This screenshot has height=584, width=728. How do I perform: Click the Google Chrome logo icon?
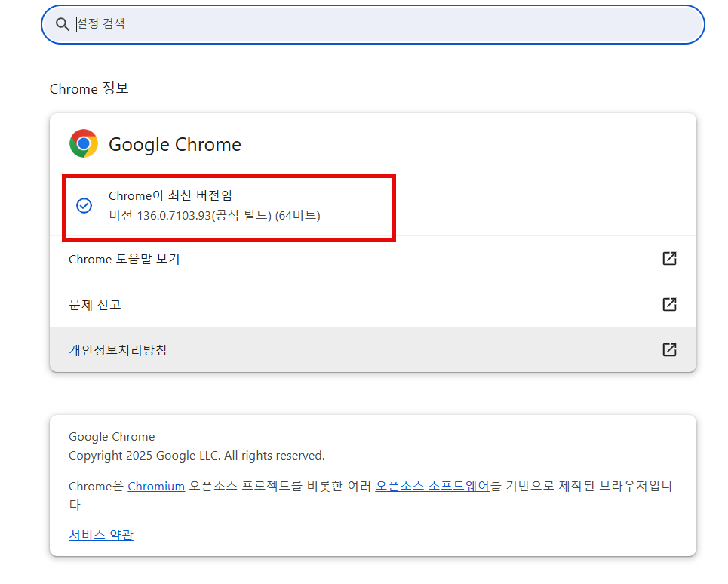tap(84, 144)
